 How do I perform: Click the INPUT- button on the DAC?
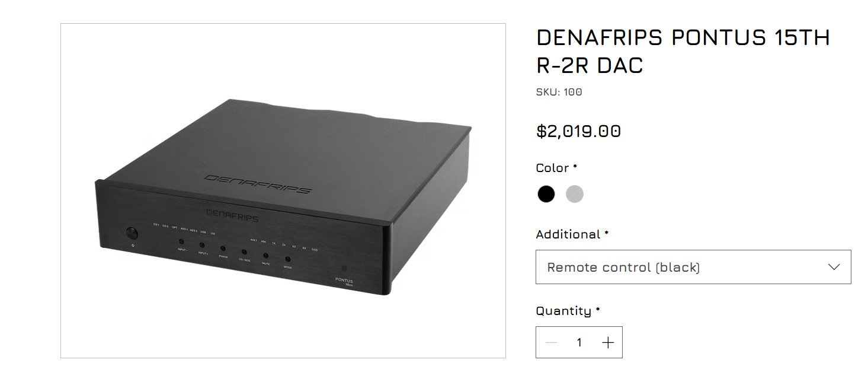click(181, 242)
